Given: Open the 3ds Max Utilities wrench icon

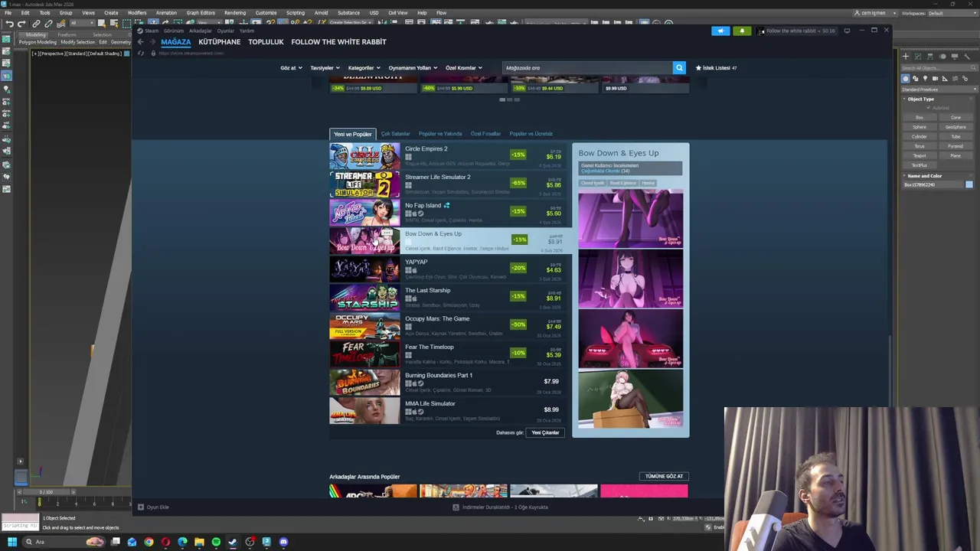Looking at the screenshot, I should (967, 56).
